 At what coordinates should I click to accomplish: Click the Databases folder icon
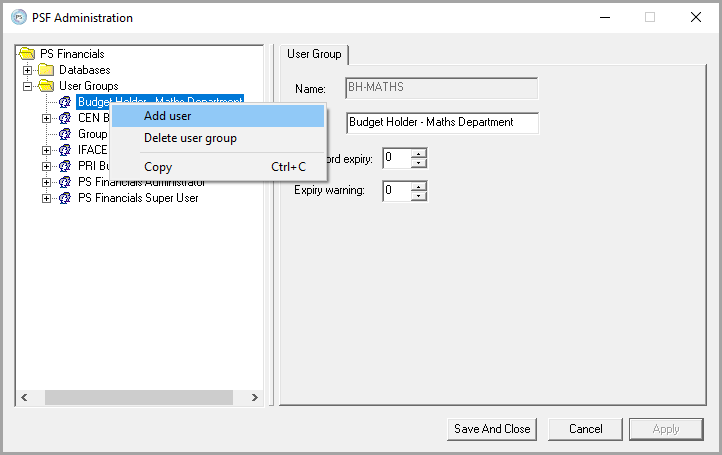(x=46, y=70)
